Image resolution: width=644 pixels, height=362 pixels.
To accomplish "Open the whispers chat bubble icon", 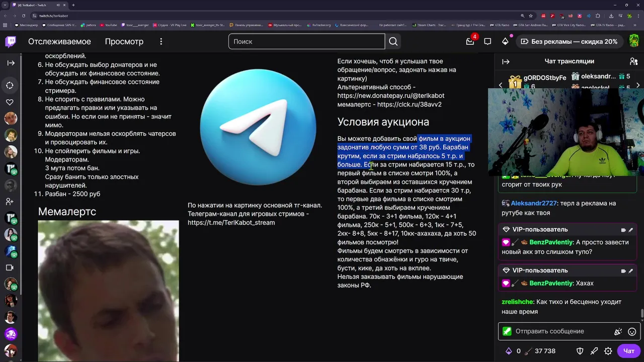I will point(488,42).
